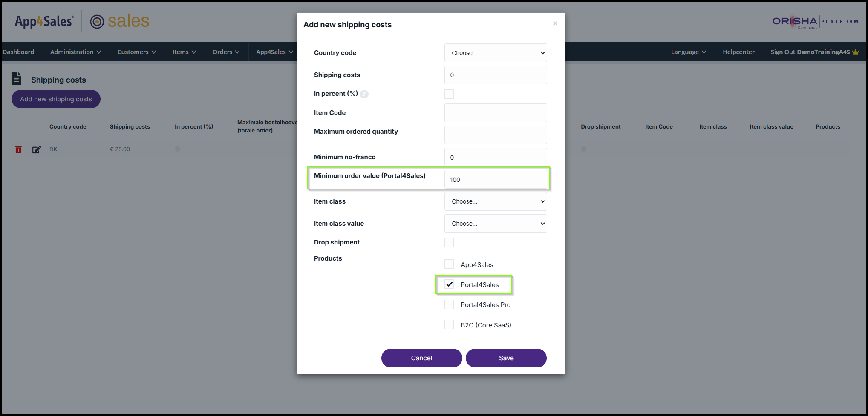The image size is (868, 416).
Task: Focus the Maximum ordered quantity field
Action: pyautogui.click(x=496, y=135)
